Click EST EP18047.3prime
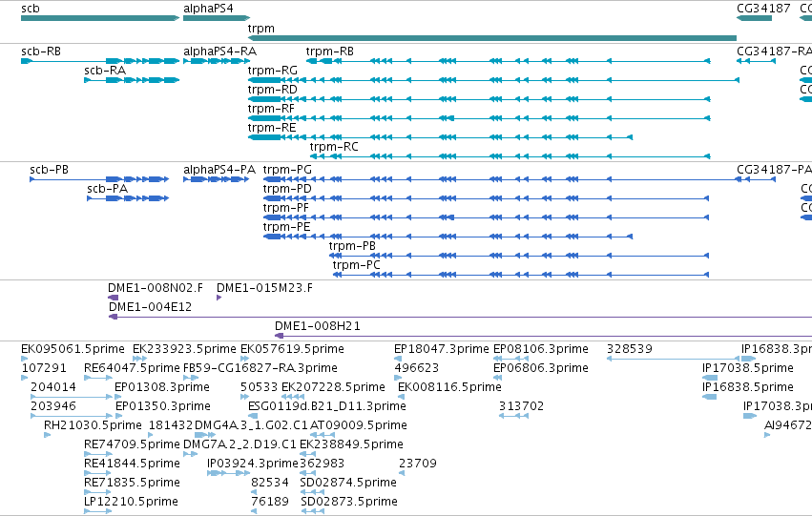 point(441,349)
